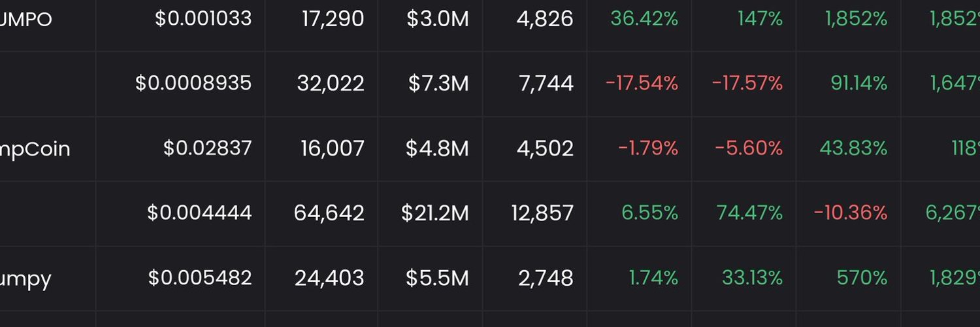Image resolution: width=980 pixels, height=327 pixels.
Task: Select the 64,642 count cell
Action: (329, 213)
